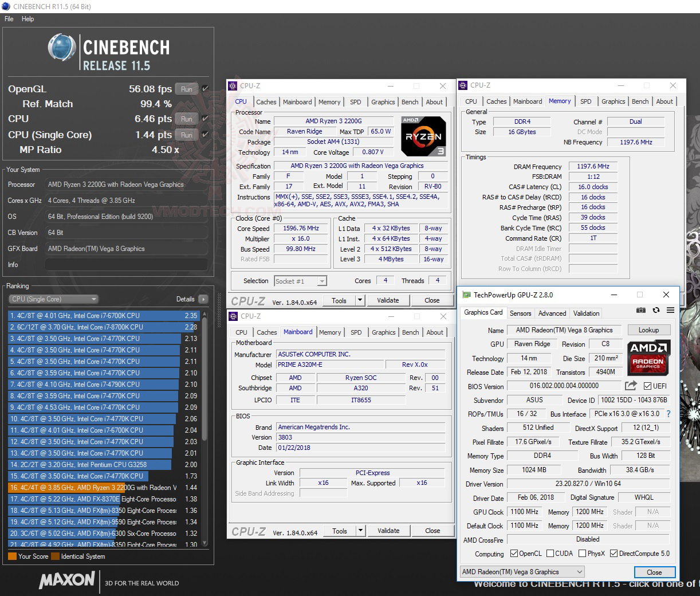700x596 pixels.
Task: Run the OpenGL benchmark in Cinebench
Action: click(x=186, y=89)
